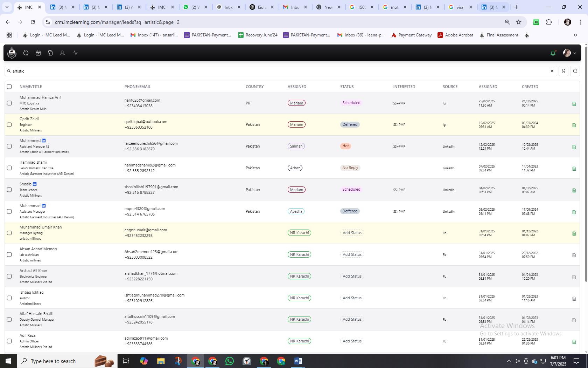Open the profile avatar dropdown in CRM header
588x368 pixels.
tap(569, 53)
